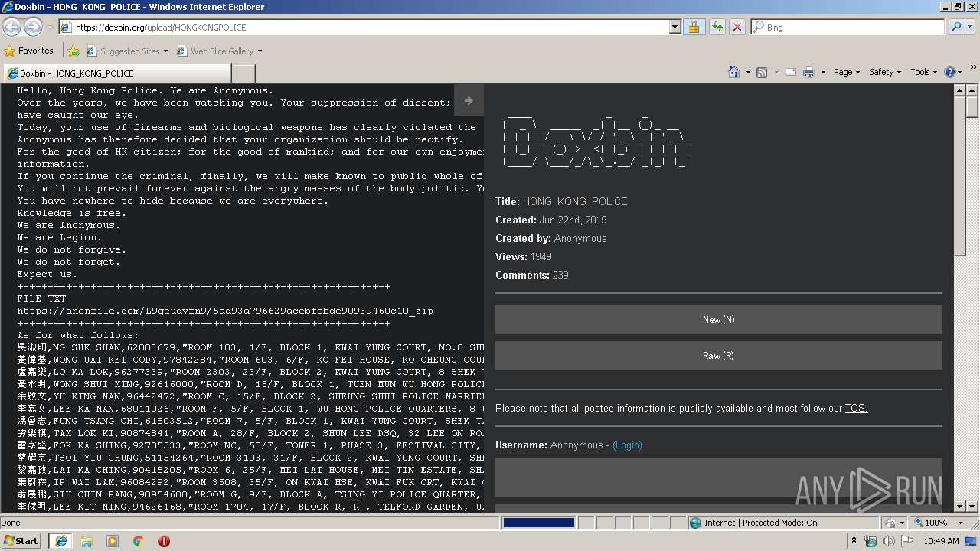Expand the Web Slice Gallery dropdown
The width and height of the screenshot is (980, 551).
click(260, 51)
